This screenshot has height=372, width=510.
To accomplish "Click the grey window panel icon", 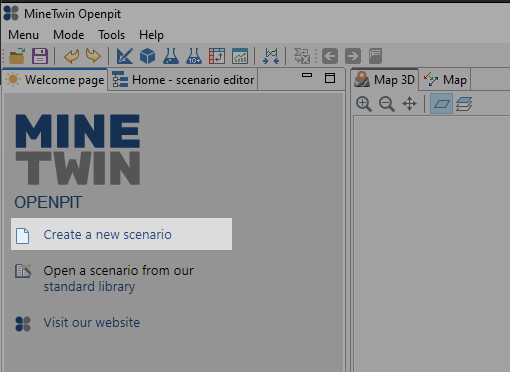I will [375, 56].
